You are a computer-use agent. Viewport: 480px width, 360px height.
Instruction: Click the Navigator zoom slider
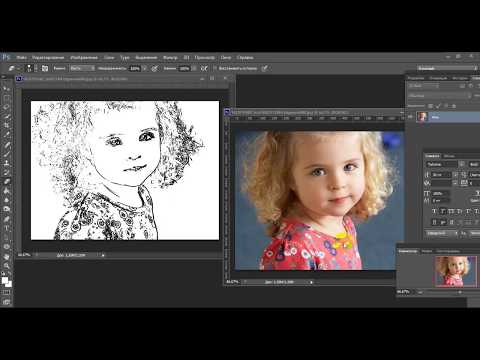pyautogui.click(x=460, y=292)
